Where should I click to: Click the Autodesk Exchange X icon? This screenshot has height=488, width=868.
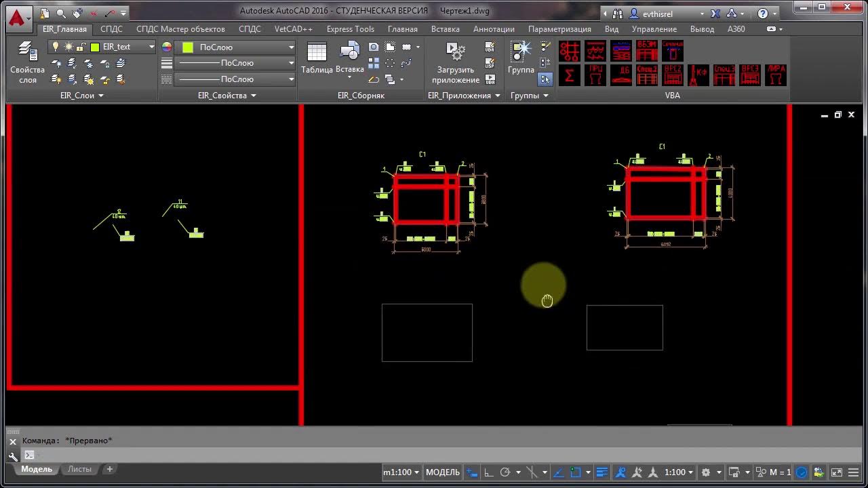click(715, 13)
